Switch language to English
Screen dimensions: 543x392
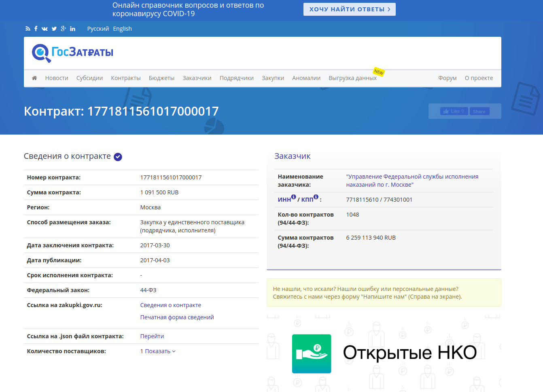pyautogui.click(x=122, y=29)
